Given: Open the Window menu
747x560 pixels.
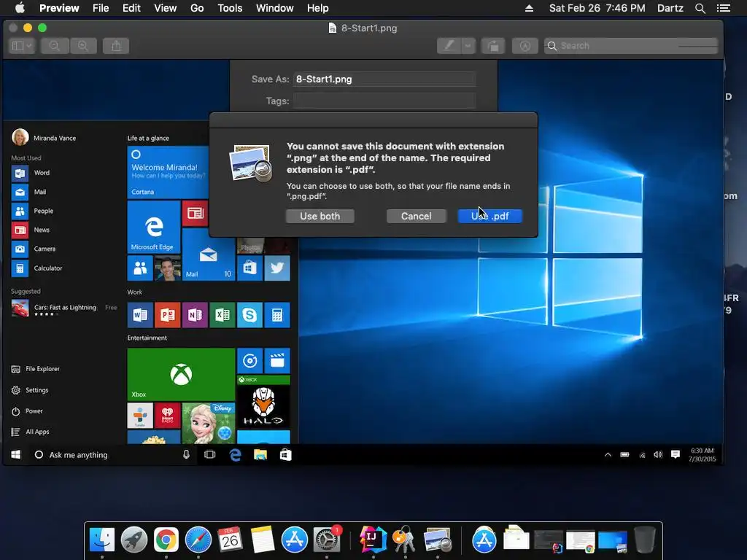Looking at the screenshot, I should [x=274, y=8].
